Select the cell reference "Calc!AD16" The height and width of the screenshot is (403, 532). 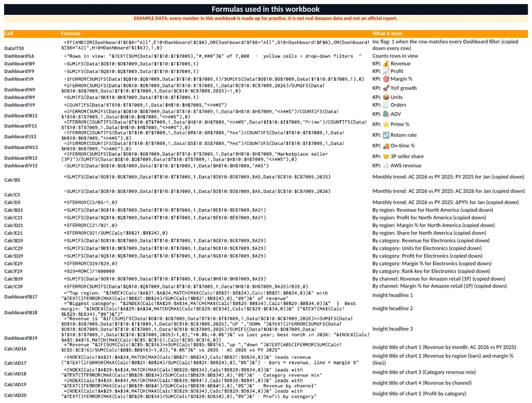tap(15, 349)
